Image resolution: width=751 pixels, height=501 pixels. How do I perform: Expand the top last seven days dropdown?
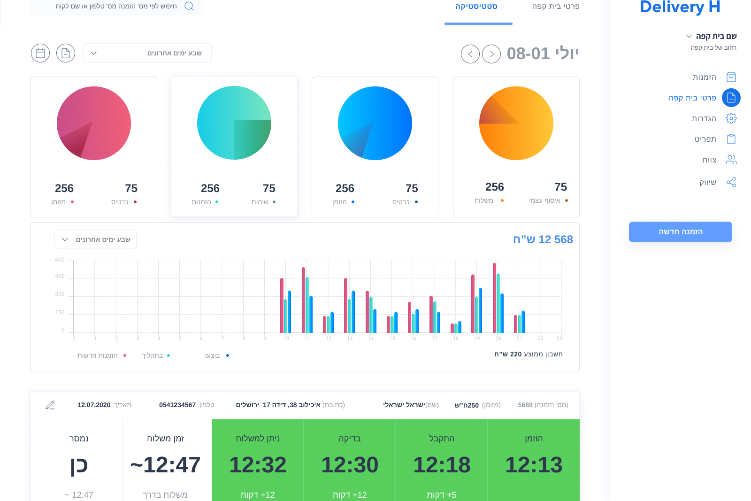(148, 53)
